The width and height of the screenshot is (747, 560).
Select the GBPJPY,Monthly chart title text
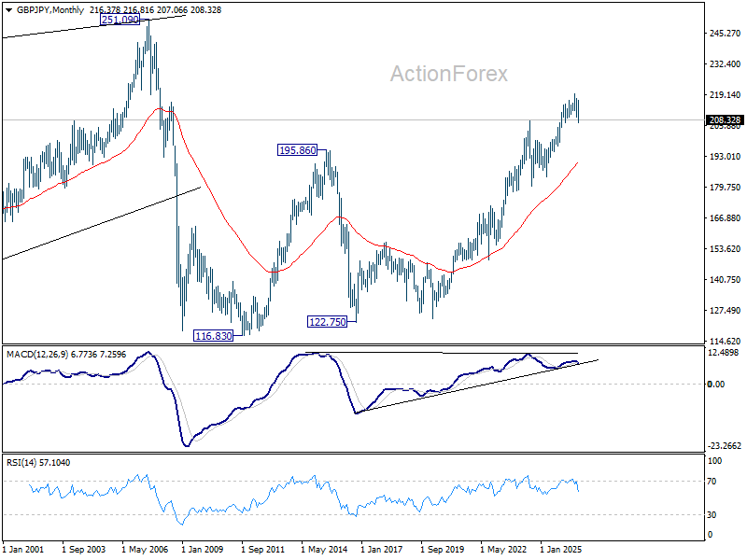(x=50, y=10)
